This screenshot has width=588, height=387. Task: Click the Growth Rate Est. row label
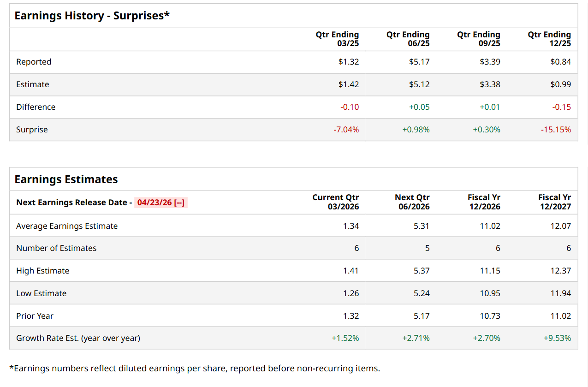pos(78,338)
